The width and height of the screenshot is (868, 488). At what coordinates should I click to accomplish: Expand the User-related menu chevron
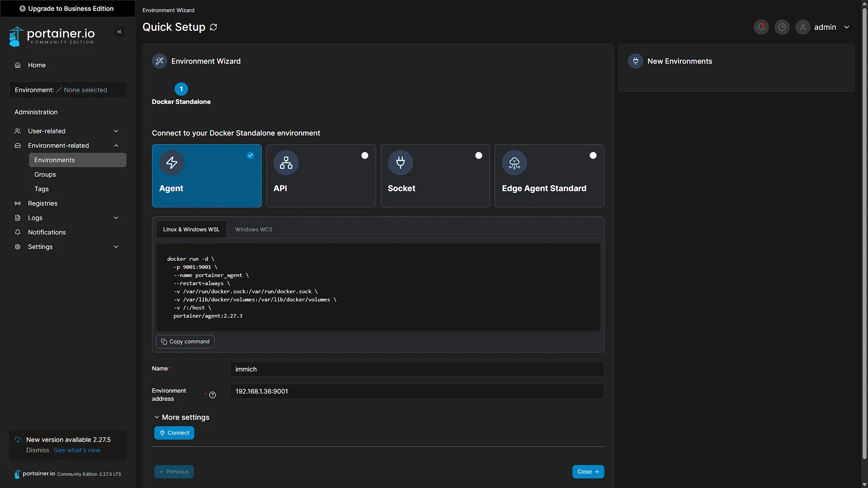116,131
